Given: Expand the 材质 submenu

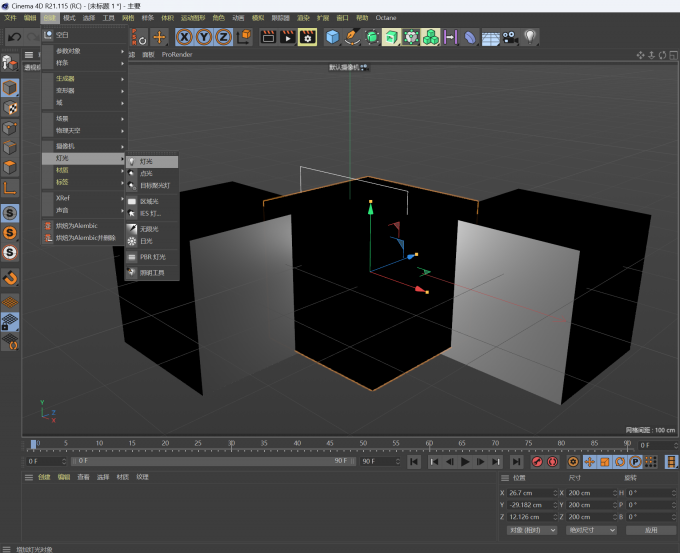Looking at the screenshot, I should click(84, 170).
